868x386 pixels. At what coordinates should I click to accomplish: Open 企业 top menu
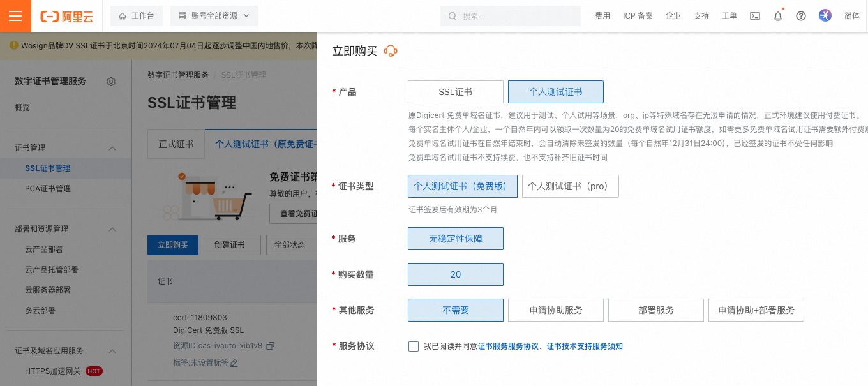click(x=673, y=16)
